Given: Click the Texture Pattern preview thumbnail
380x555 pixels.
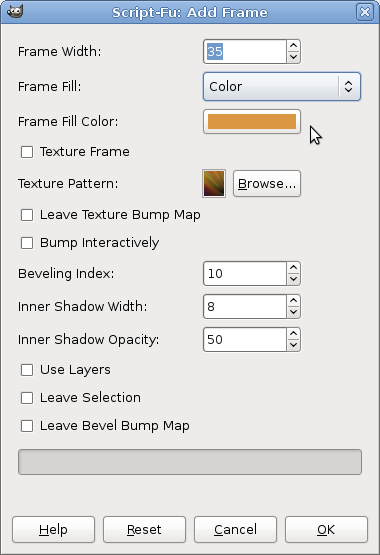Looking at the screenshot, I should coord(214,183).
